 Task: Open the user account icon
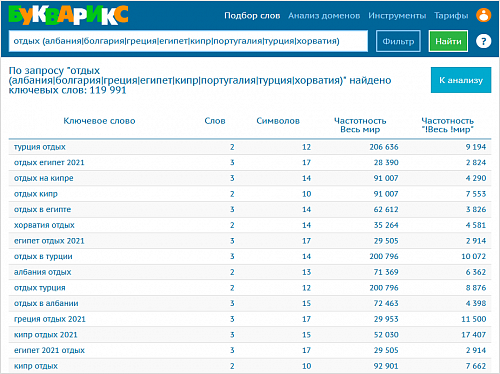pos(484,15)
